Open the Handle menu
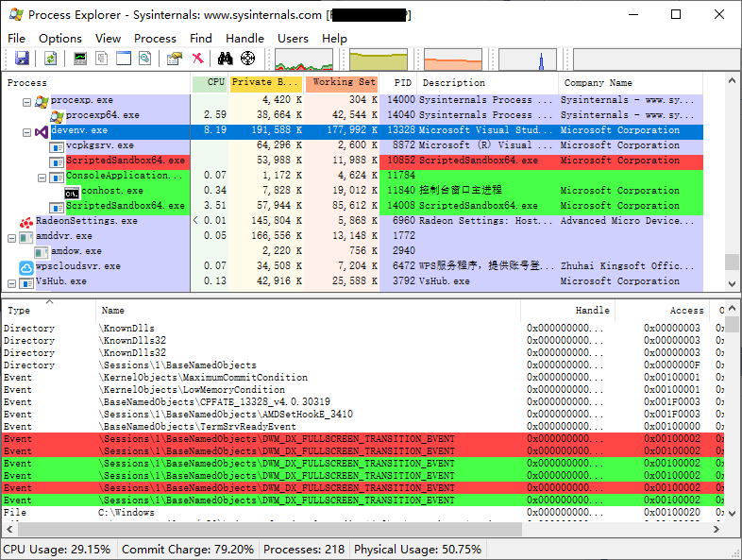The width and height of the screenshot is (742, 560). (x=245, y=39)
